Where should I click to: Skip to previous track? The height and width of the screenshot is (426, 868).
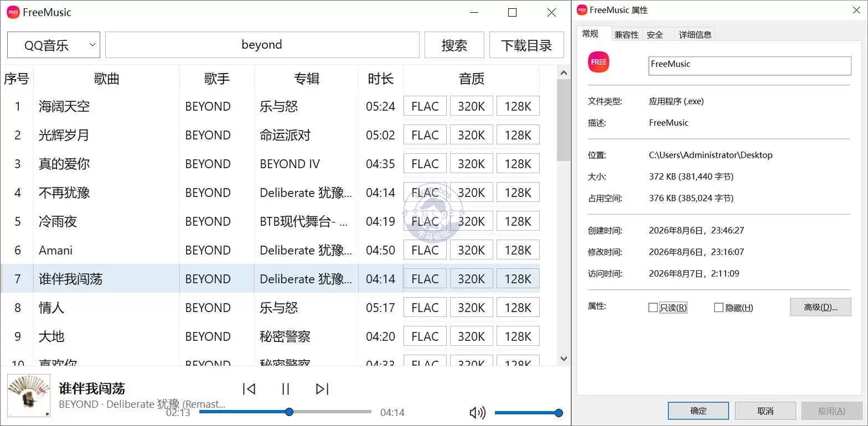(249, 389)
